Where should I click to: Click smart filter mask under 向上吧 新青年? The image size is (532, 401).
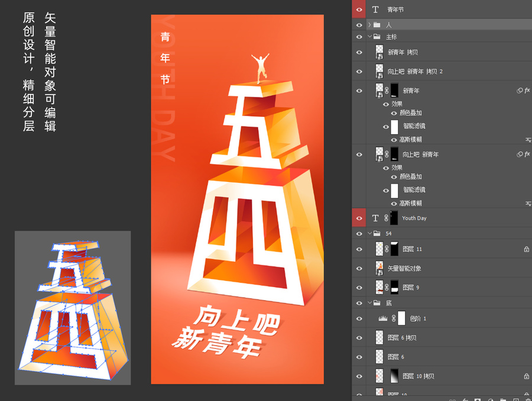pos(394,191)
